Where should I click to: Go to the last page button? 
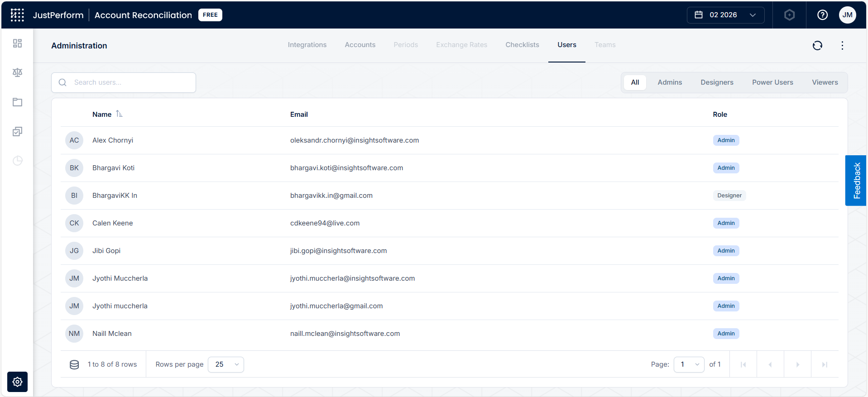pos(825,364)
